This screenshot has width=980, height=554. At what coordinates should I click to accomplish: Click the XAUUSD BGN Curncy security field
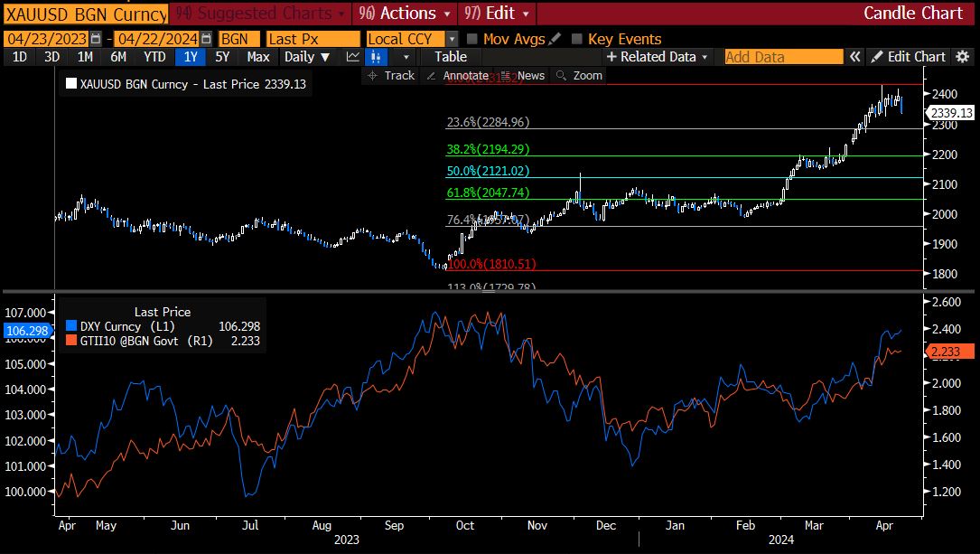[x=86, y=14]
